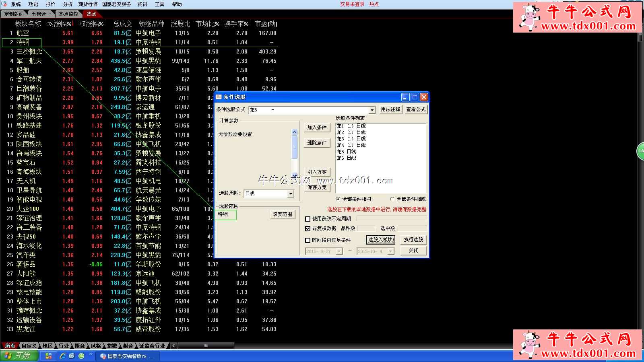Screen dimensions: 644x362
Task: Click the app logo icon in menu bar
Action: pyautogui.click(x=4, y=4)
